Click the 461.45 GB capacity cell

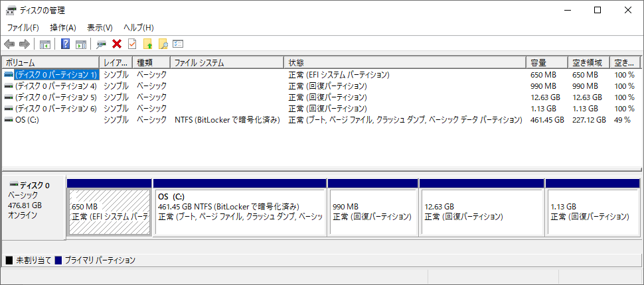(x=547, y=120)
